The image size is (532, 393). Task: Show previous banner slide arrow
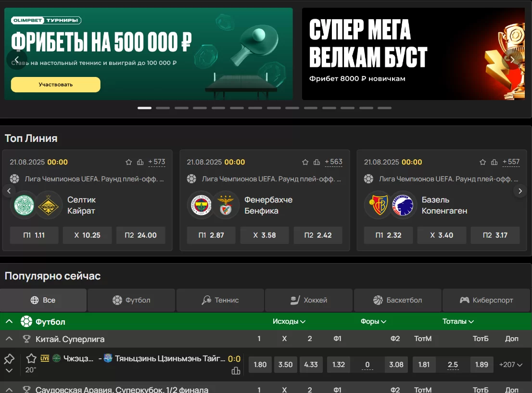[17, 60]
